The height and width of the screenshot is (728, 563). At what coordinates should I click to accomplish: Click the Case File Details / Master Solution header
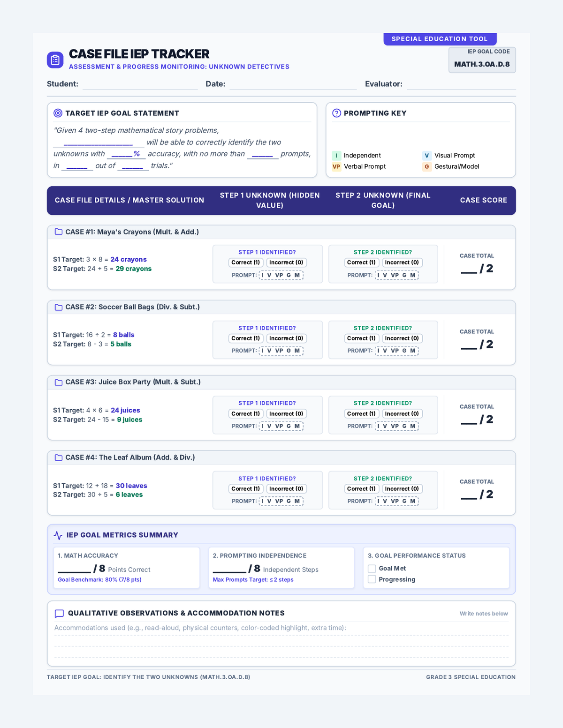[x=129, y=200]
